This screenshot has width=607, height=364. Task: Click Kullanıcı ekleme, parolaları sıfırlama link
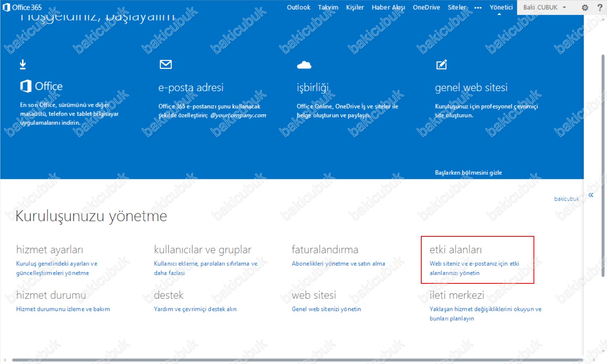coord(205,268)
